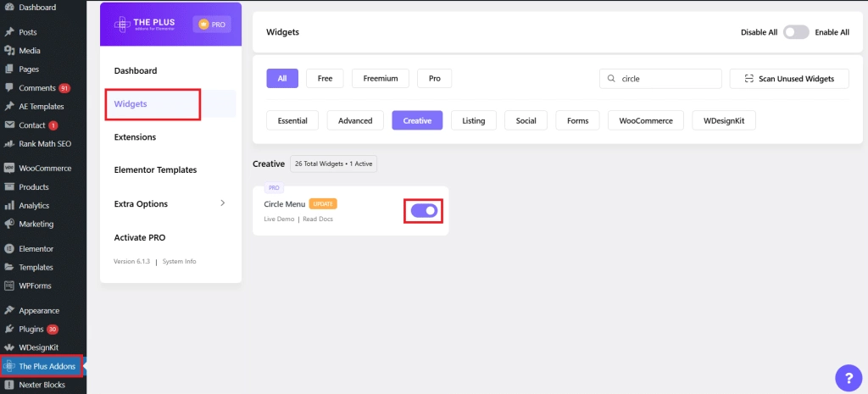Click the Rank Math SEO sidebar icon
Screen dimensions: 868x394
coord(9,144)
